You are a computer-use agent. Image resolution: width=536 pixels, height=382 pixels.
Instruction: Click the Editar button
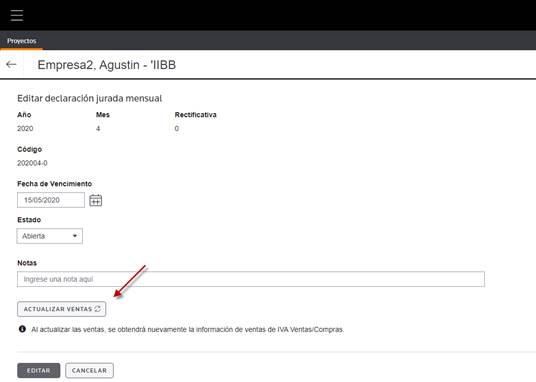[39, 370]
